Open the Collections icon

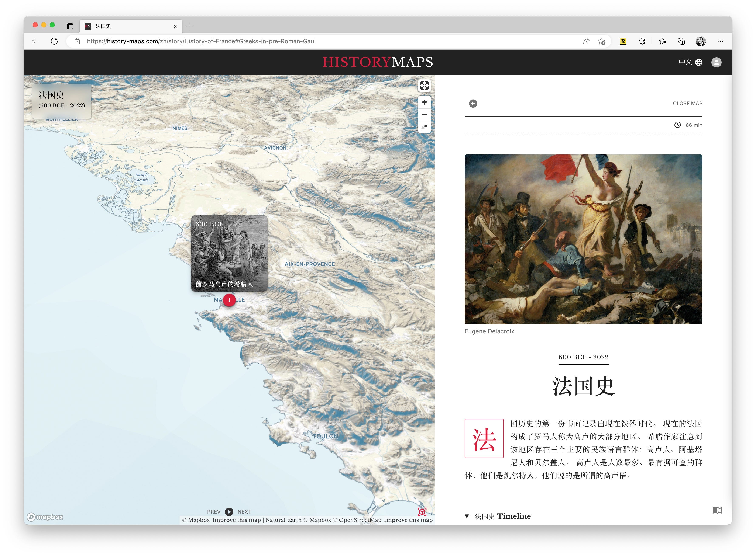681,41
